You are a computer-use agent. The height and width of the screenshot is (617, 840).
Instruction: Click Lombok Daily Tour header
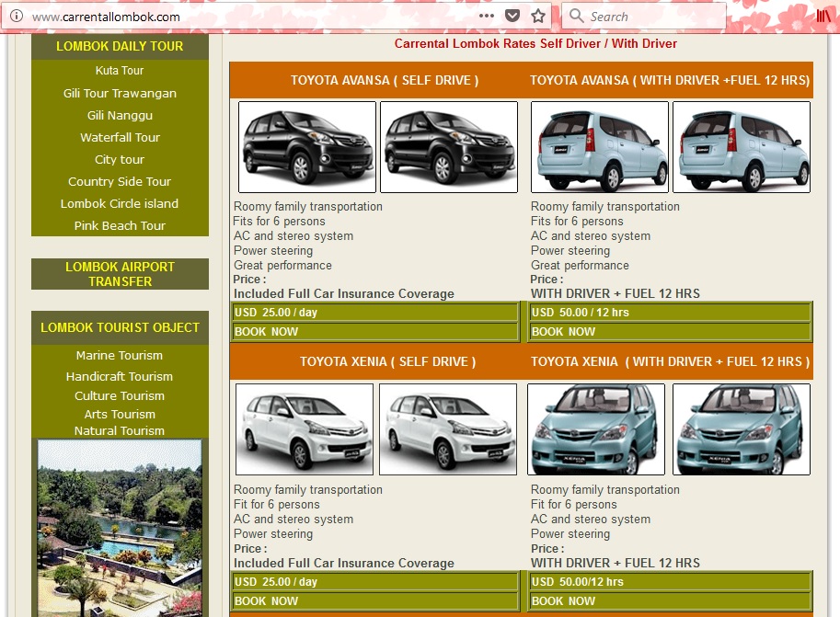120,46
